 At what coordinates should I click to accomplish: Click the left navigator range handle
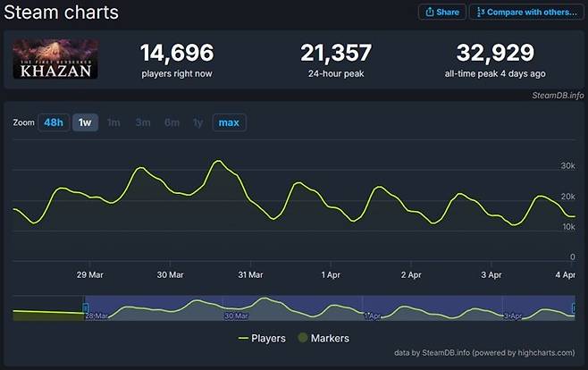coord(86,308)
